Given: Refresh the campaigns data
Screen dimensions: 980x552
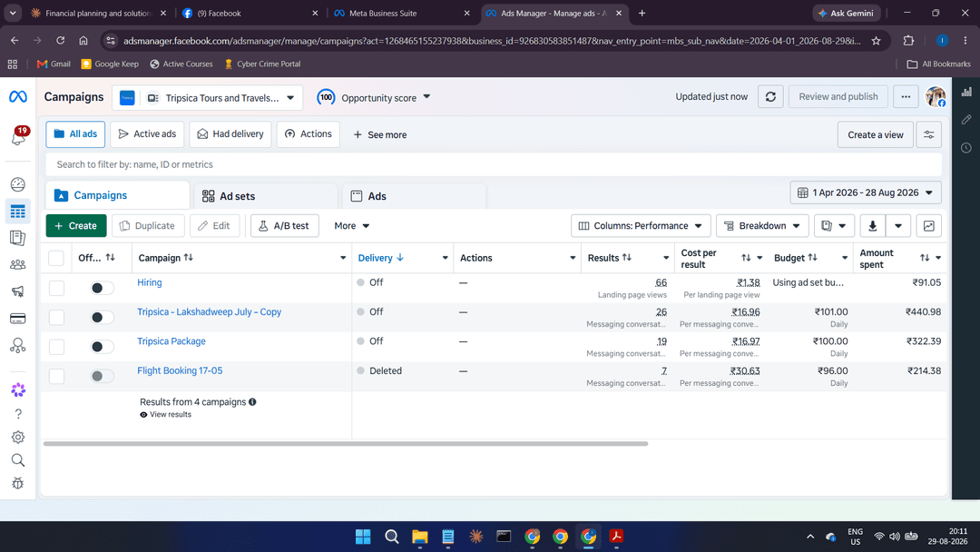Looking at the screenshot, I should coord(770,97).
